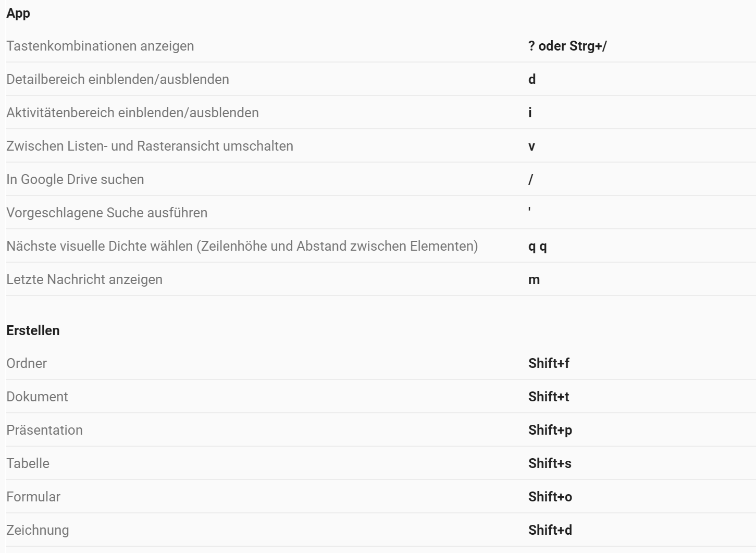Select the 'In Google Drive suchen' row
756x553 pixels.
tap(75, 179)
